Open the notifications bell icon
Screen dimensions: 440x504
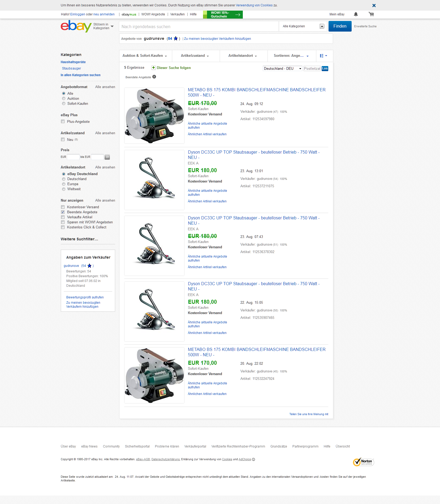click(x=356, y=14)
